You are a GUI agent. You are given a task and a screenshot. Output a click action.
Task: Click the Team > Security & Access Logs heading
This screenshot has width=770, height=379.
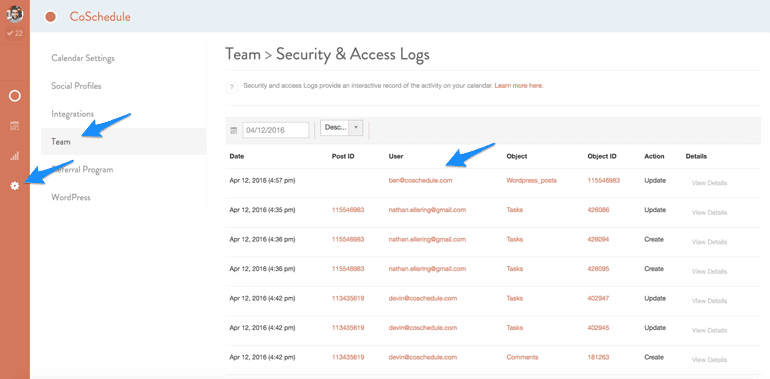327,54
